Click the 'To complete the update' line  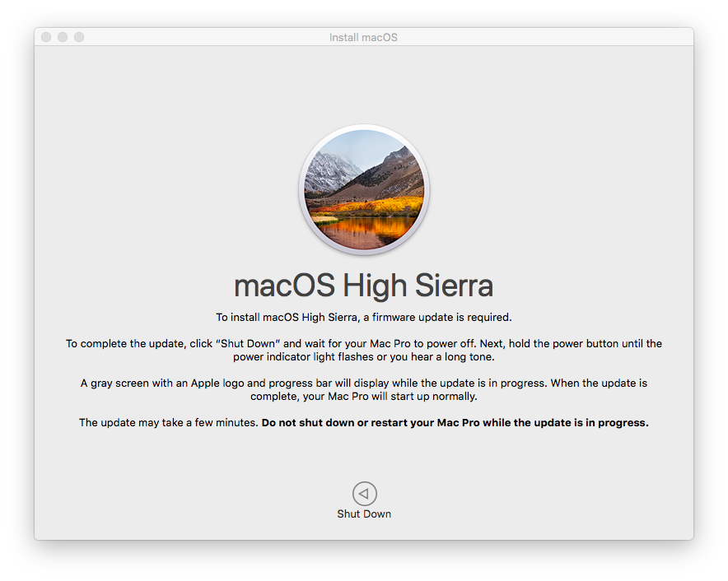click(364, 344)
